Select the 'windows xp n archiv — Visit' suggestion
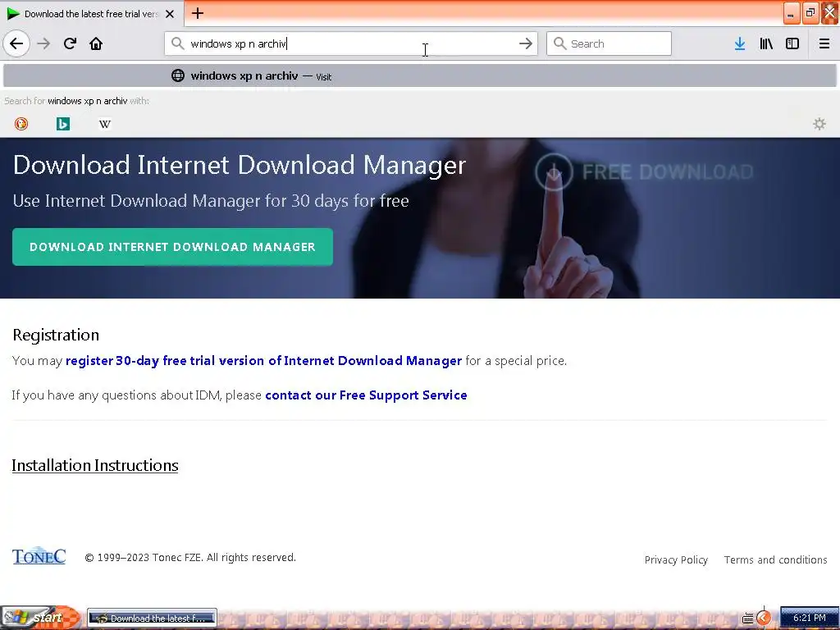 [420, 75]
